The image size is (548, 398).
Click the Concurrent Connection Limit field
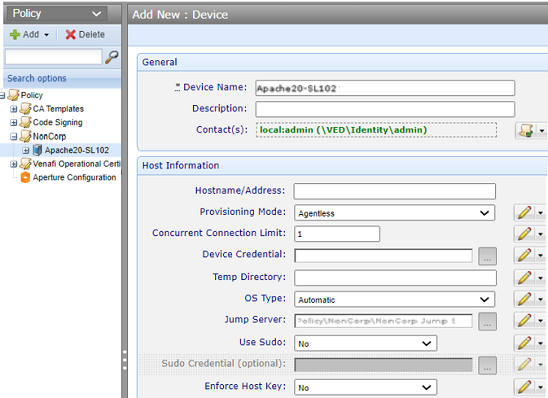pyautogui.click(x=337, y=234)
